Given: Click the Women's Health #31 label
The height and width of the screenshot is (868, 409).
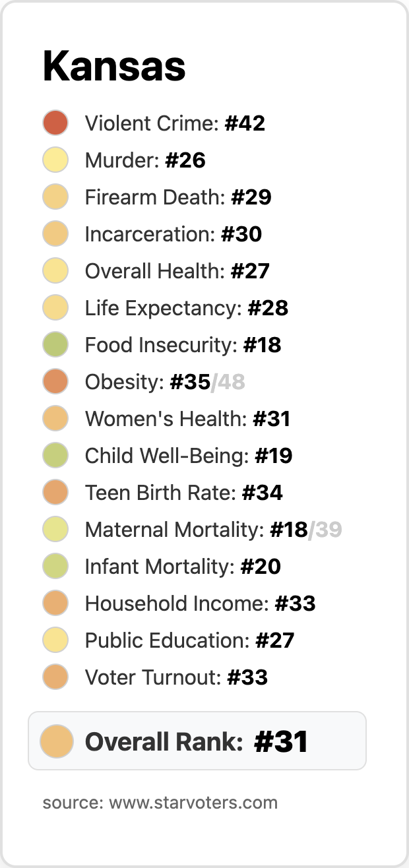Looking at the screenshot, I should (x=187, y=419).
